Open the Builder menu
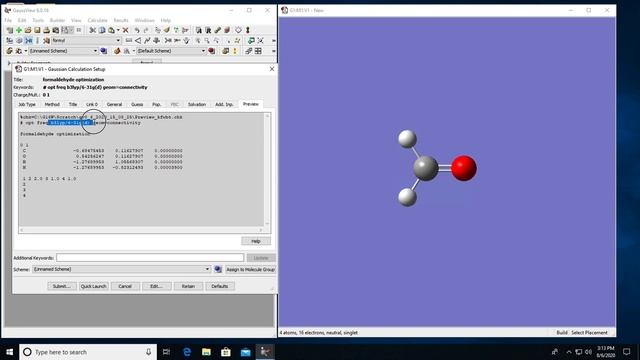Screen dimensions: 640x360 57,20
